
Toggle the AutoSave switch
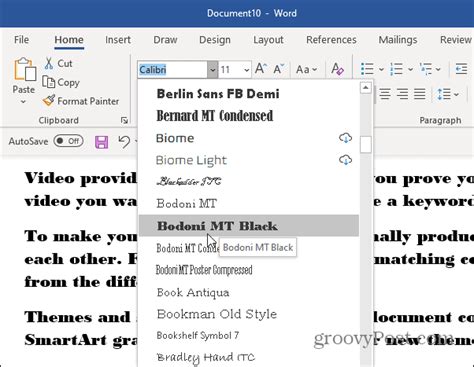(69, 141)
